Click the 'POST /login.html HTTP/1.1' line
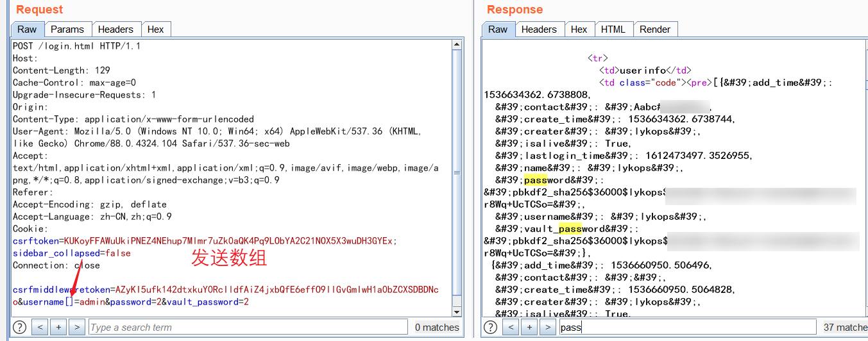 [77, 46]
